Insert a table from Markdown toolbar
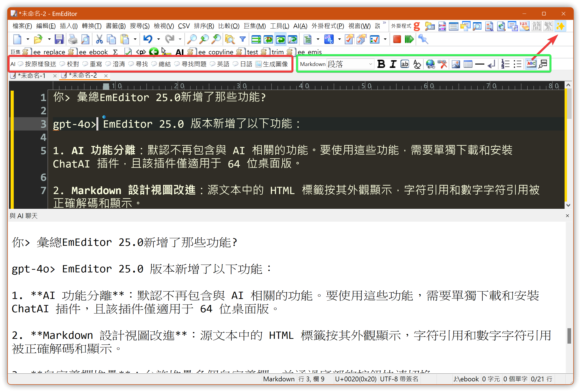The width and height of the screenshot is (581, 392). [x=467, y=64]
